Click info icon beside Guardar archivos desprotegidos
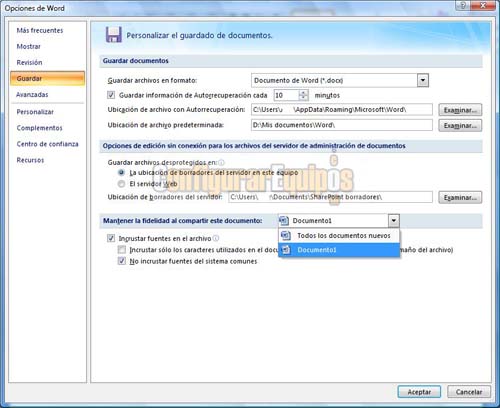This screenshot has height=408, width=500. coord(221,162)
